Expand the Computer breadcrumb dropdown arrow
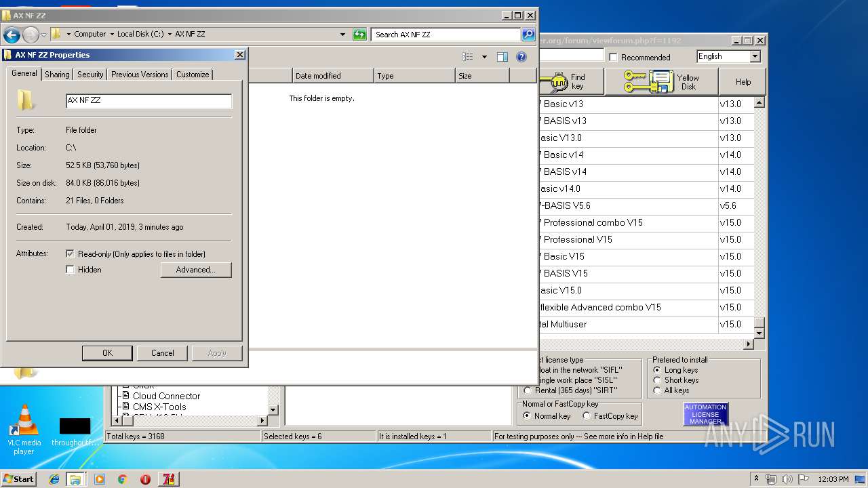The image size is (868, 488). (x=112, y=35)
